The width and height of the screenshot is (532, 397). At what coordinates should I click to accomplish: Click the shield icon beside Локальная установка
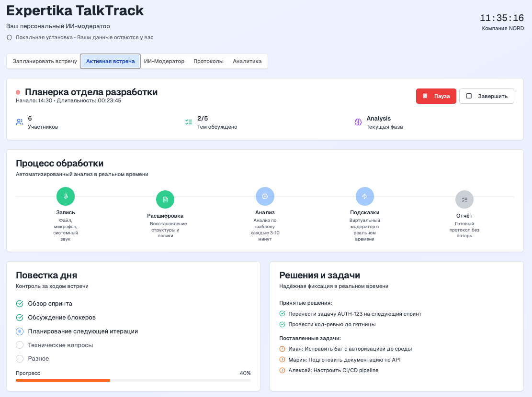(x=10, y=38)
